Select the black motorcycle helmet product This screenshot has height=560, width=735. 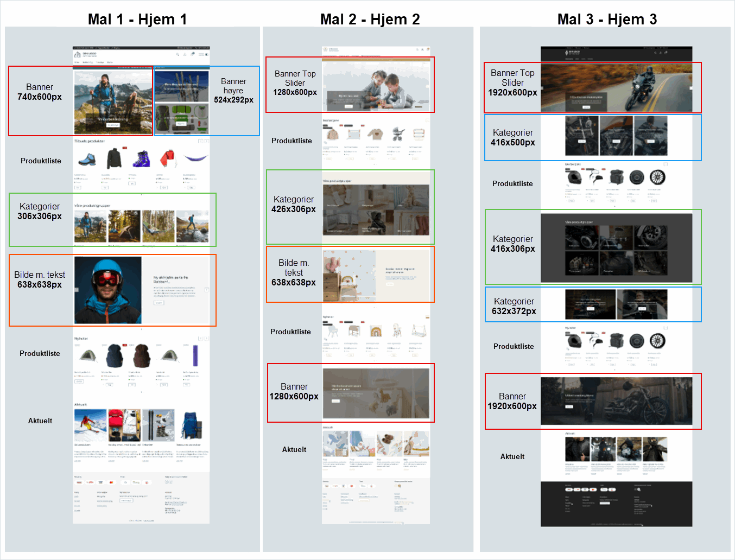[574, 177]
